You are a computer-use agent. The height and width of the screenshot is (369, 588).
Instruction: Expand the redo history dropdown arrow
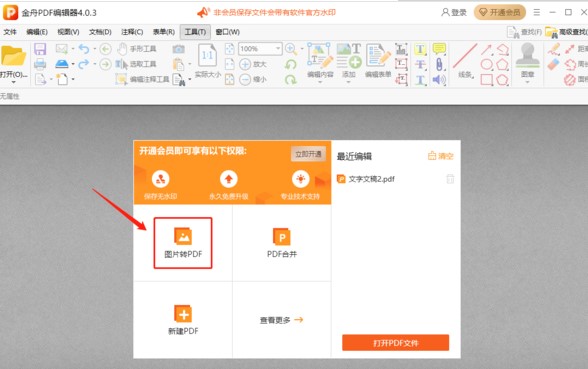coord(94,64)
